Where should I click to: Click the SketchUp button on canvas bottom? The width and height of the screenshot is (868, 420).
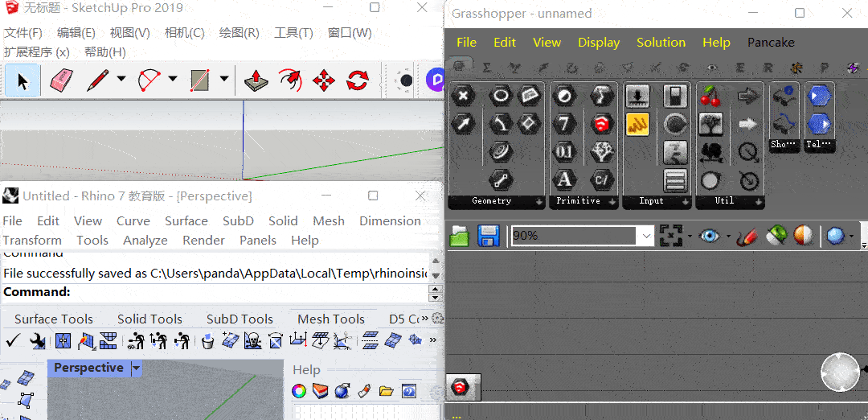click(x=464, y=387)
